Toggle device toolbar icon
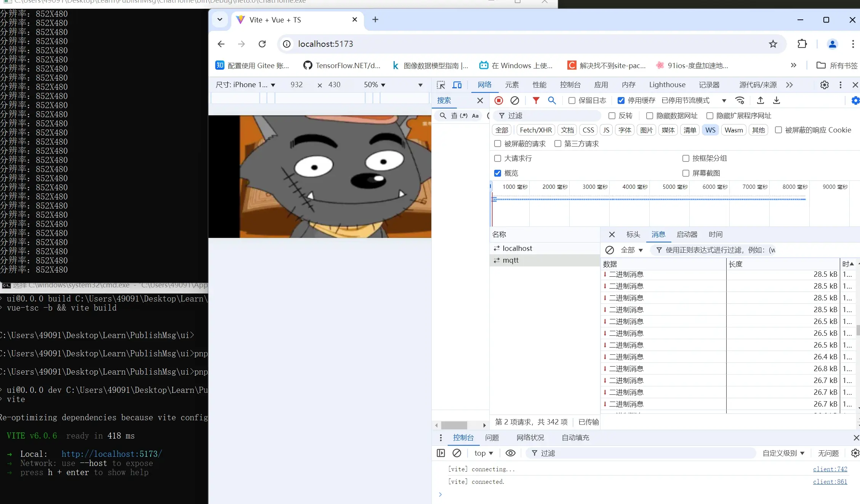This screenshot has height=504, width=860. point(457,85)
